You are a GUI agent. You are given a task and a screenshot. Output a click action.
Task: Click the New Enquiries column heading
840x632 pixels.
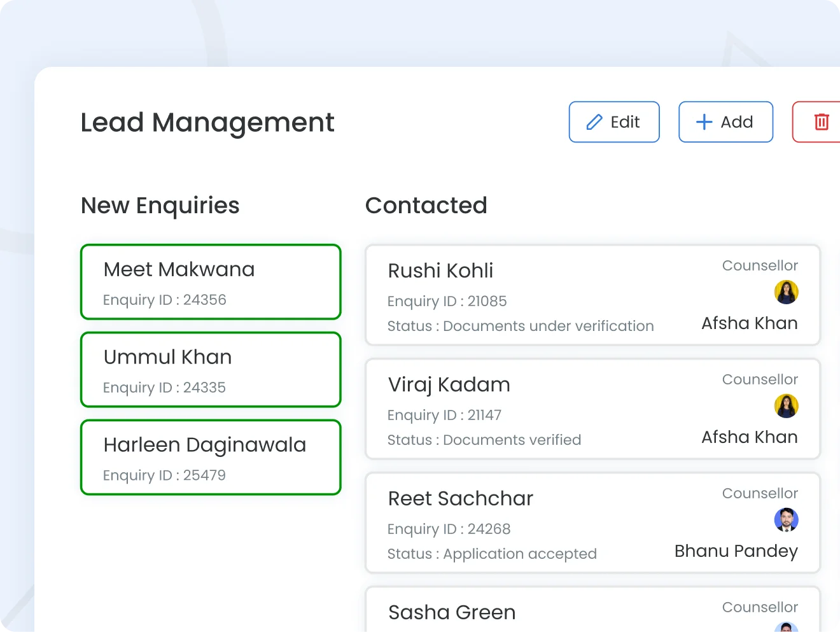[x=160, y=206]
